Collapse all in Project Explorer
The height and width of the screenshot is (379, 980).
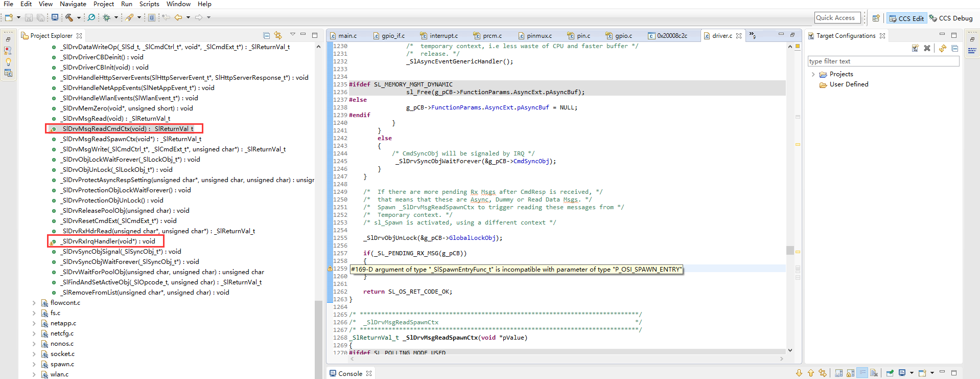click(266, 35)
